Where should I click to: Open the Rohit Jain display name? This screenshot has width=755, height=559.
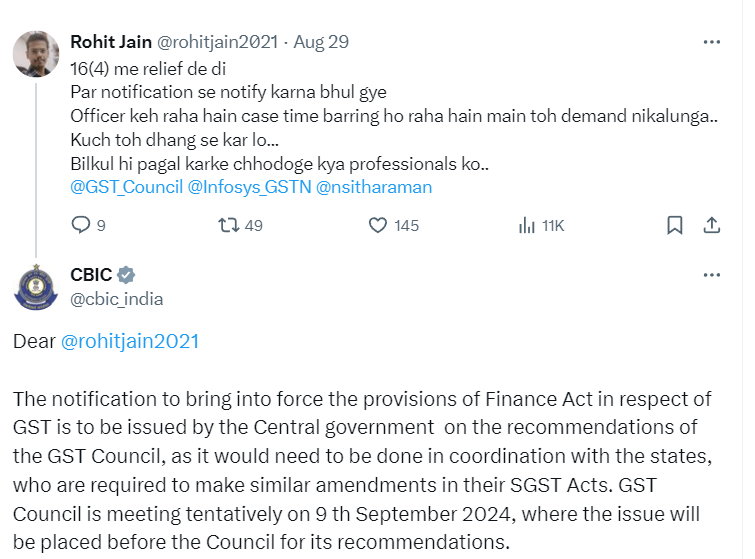click(108, 41)
